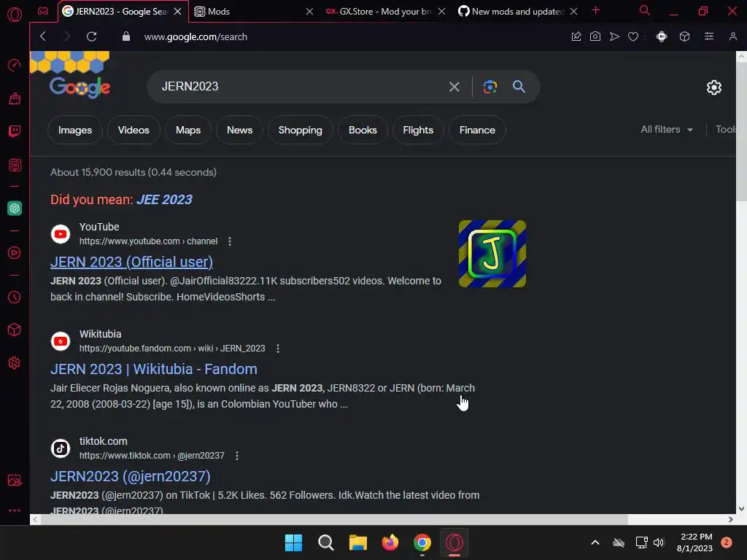The height and width of the screenshot is (560, 747).
Task: Open the Opera menu logo
Action: [x=15, y=15]
